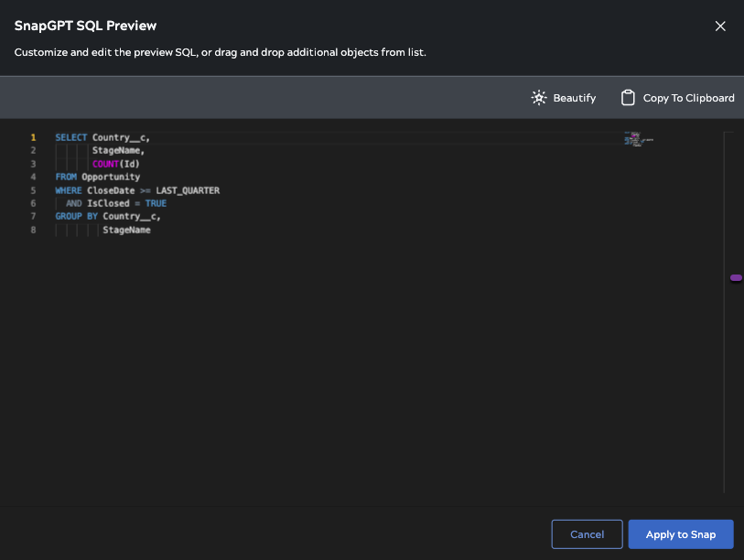This screenshot has width=744, height=560.
Task: Click the Copy To Clipboard text label
Action: pos(688,98)
